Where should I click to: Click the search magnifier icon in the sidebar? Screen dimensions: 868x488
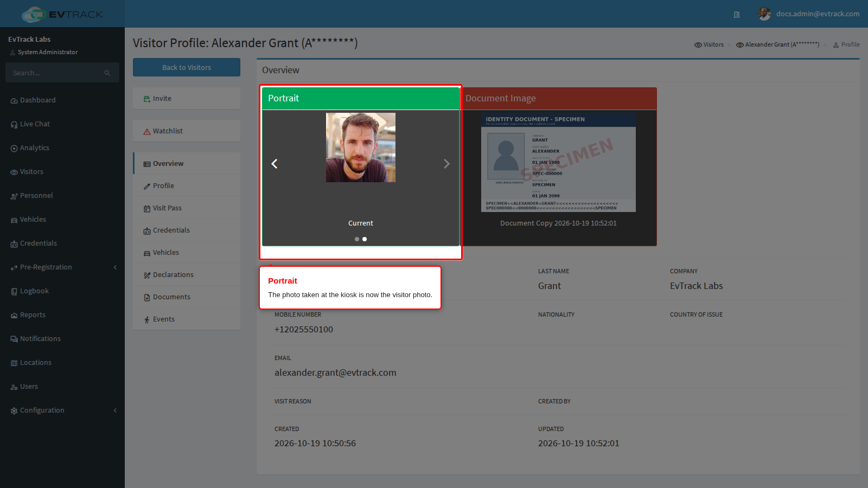coord(107,73)
